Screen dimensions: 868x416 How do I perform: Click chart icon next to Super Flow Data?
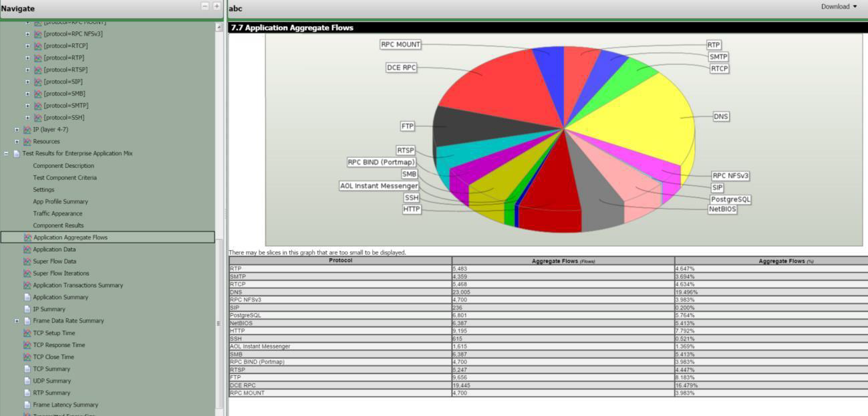click(x=27, y=262)
